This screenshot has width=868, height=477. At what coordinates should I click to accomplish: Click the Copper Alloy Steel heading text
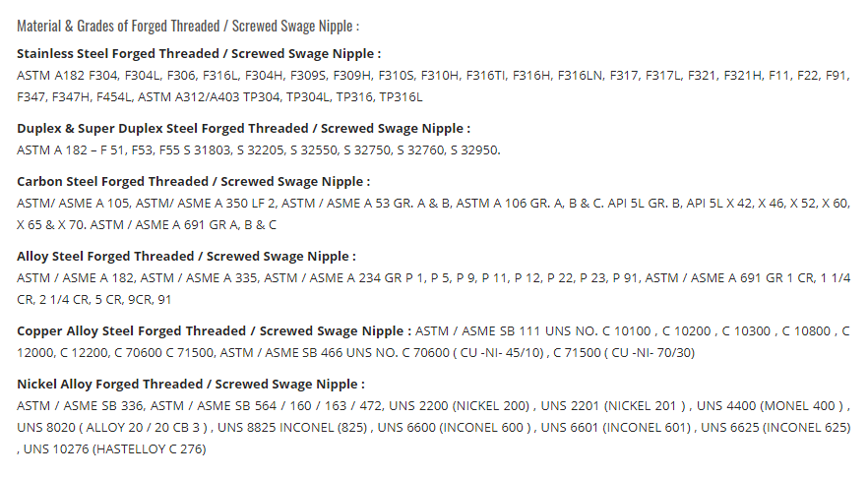(214, 330)
